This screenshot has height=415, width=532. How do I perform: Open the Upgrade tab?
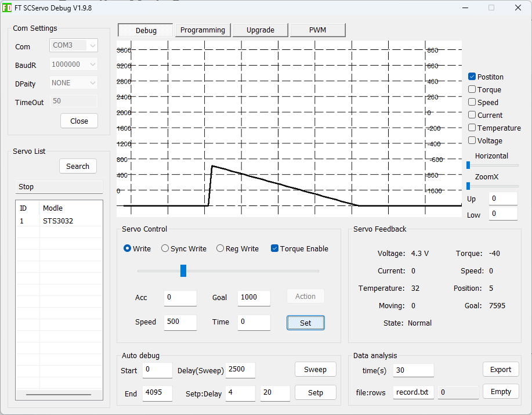[x=260, y=30]
